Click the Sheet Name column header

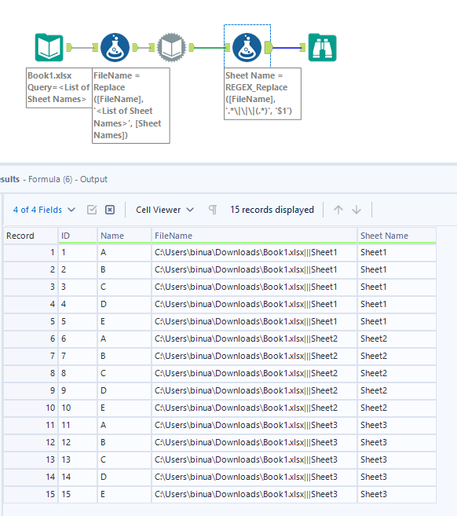point(397,236)
